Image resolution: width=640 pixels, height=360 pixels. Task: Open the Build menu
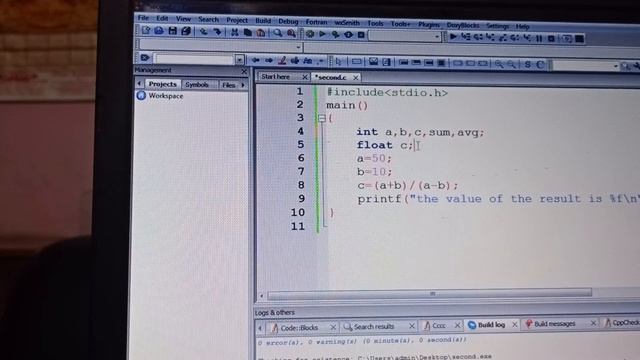(263, 20)
